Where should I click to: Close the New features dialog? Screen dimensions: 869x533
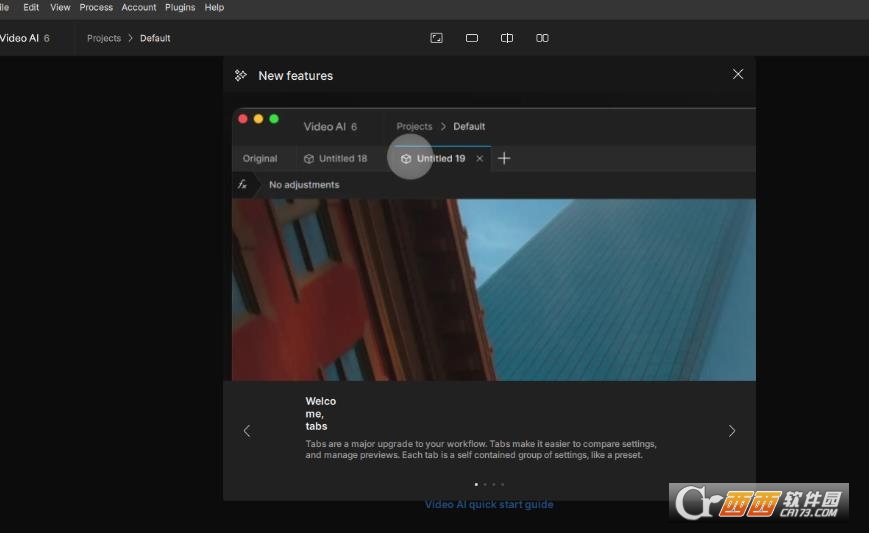click(x=738, y=74)
